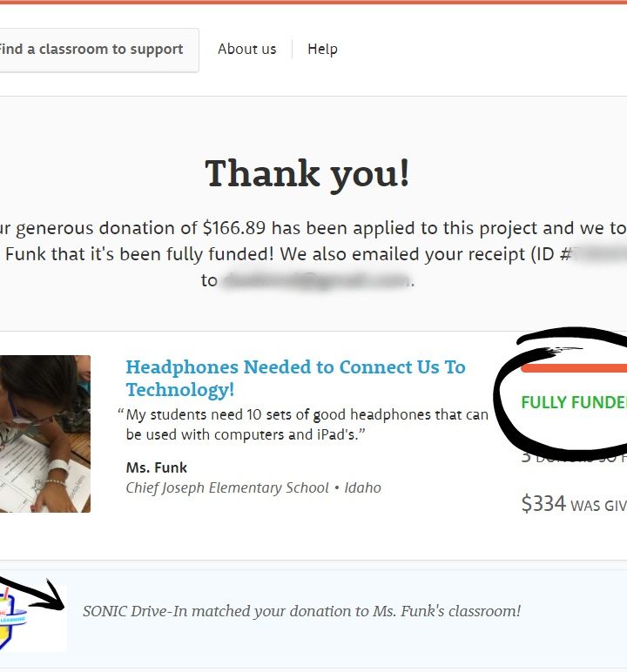The height and width of the screenshot is (672, 627).
Task: Click the $166.89 donation amount text
Action: [234, 228]
